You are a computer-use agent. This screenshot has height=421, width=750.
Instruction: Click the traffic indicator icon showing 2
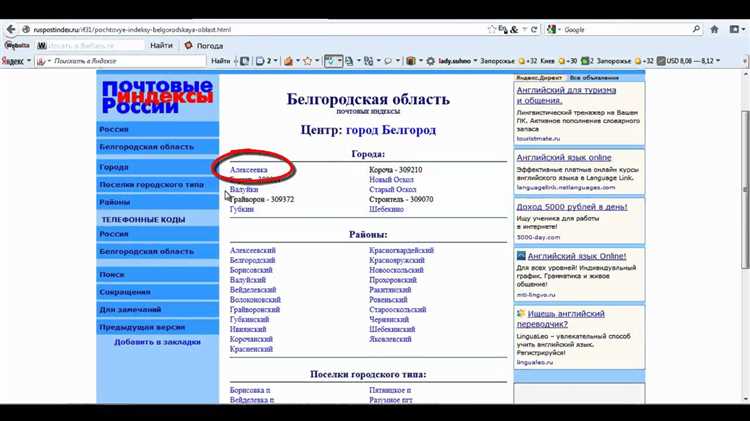(x=587, y=61)
